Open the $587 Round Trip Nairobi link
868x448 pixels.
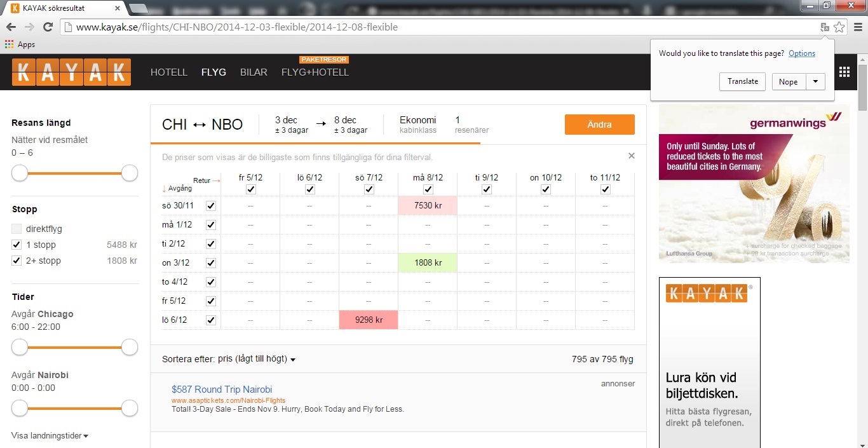[222, 390]
